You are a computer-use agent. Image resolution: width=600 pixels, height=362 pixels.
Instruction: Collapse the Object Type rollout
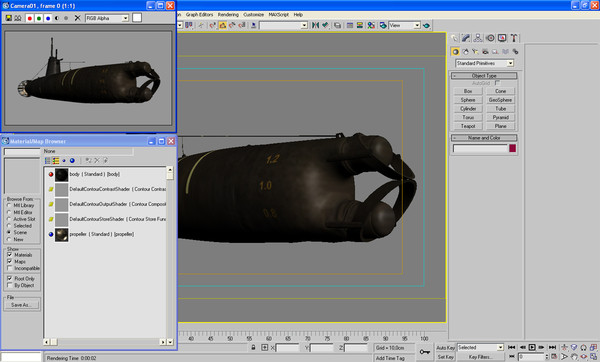[484, 76]
